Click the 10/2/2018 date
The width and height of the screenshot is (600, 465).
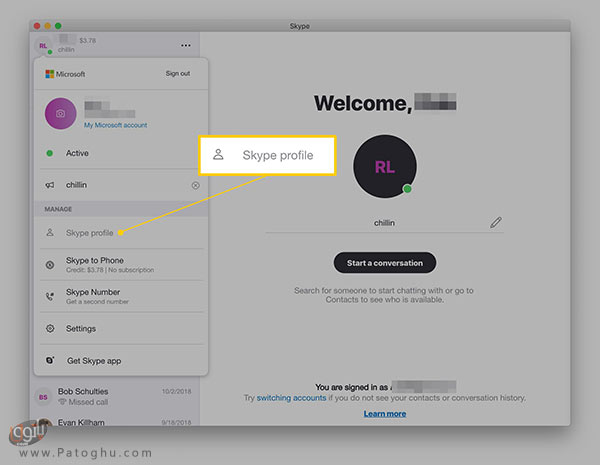(176, 392)
